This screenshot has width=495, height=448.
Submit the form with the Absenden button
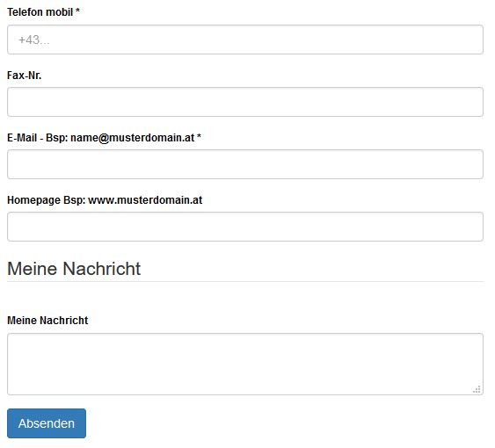[47, 423]
